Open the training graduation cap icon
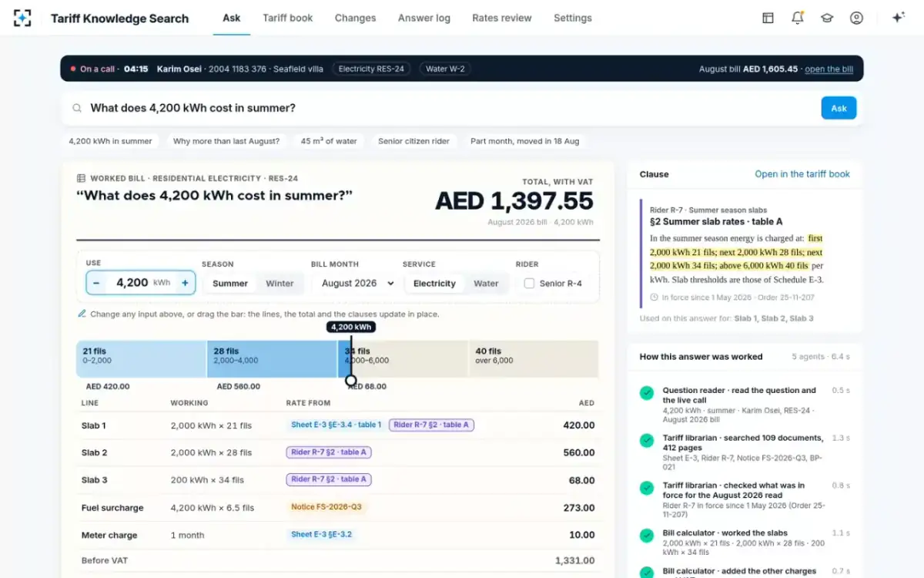 coord(827,18)
